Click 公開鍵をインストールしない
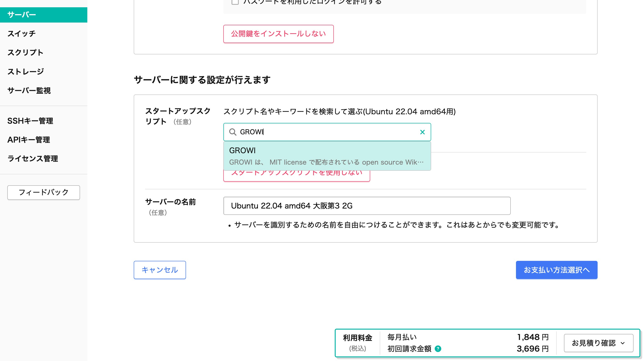The height and width of the screenshot is (361, 644). point(278,34)
